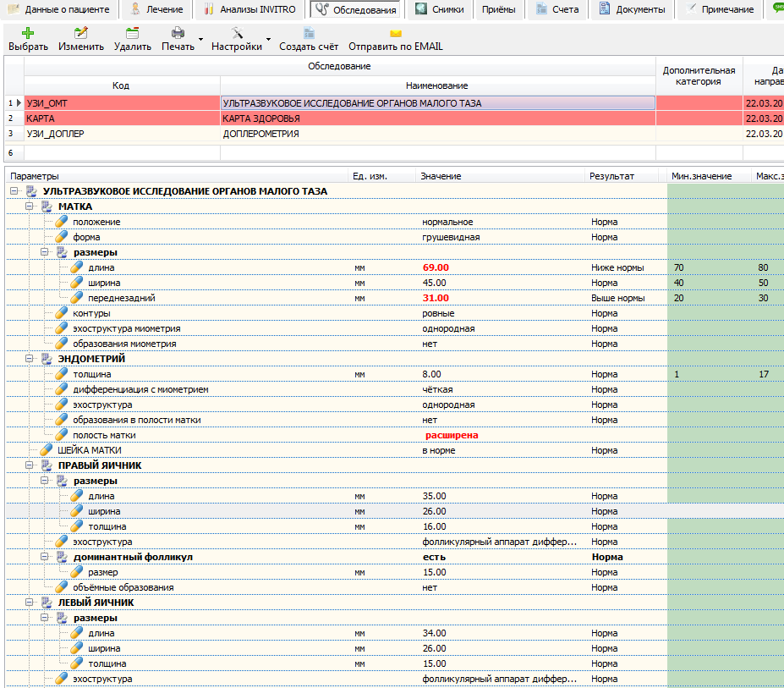The height and width of the screenshot is (688, 784).
Task: Go to the Приёмы tab
Action: (x=498, y=9)
